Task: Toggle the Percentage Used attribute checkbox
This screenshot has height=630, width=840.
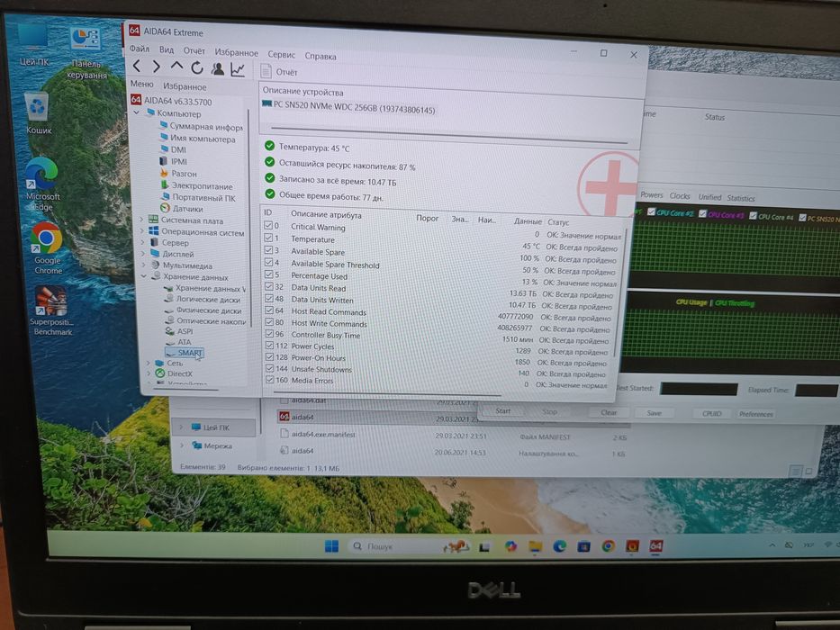Action: pos(269,274)
